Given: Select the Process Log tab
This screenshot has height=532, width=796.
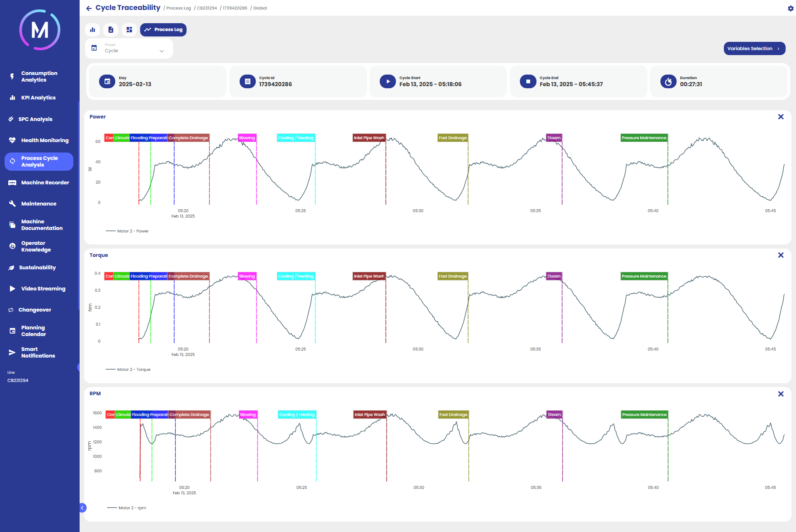Looking at the screenshot, I should point(163,30).
